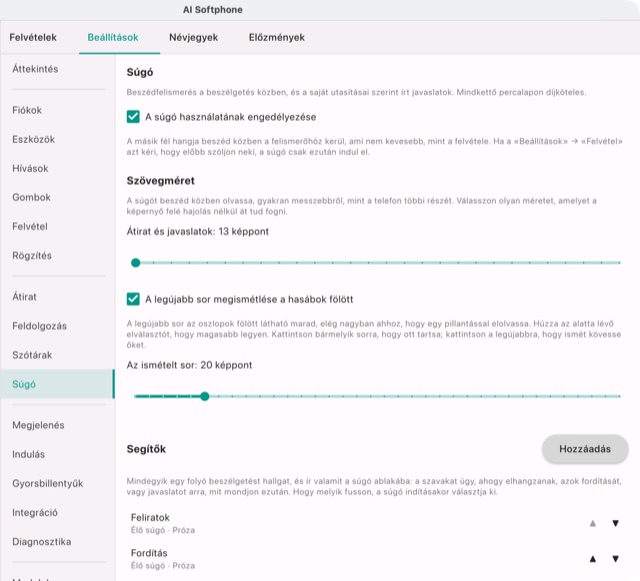Toggle A súgó használatának engedélyezése checkbox
Image resolution: width=640 pixels, height=581 pixels.
pos(133,117)
